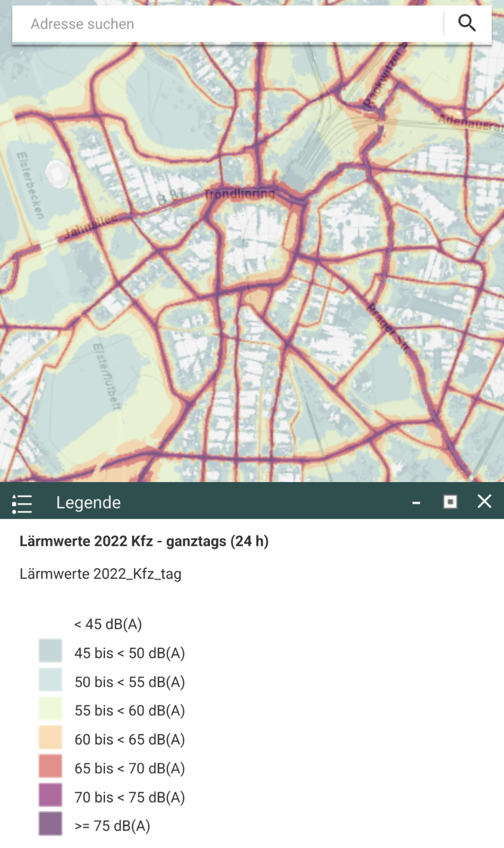
Task: Minimize the Legende panel
Action: (x=416, y=502)
